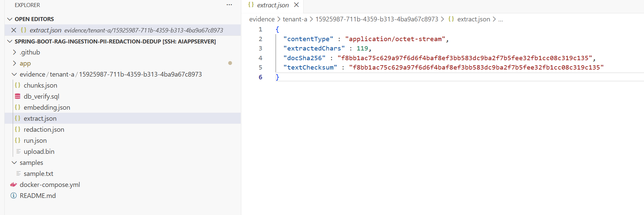Select extract.json entry in Open Editors
The width and height of the screenshot is (644, 215).
[x=123, y=30]
